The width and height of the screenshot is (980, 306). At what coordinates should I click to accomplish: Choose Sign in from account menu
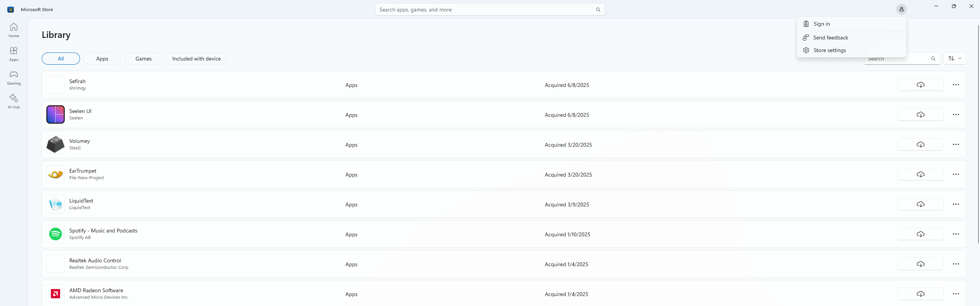821,24
